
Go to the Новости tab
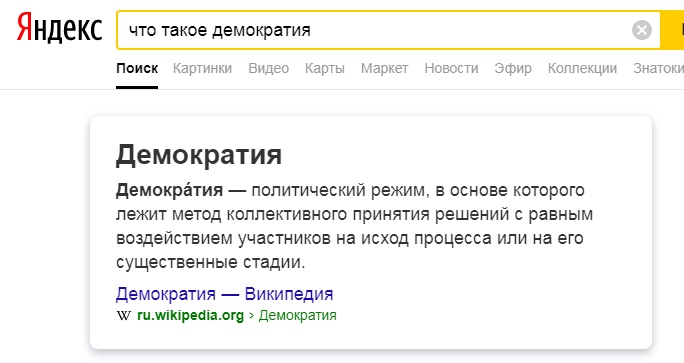[451, 68]
